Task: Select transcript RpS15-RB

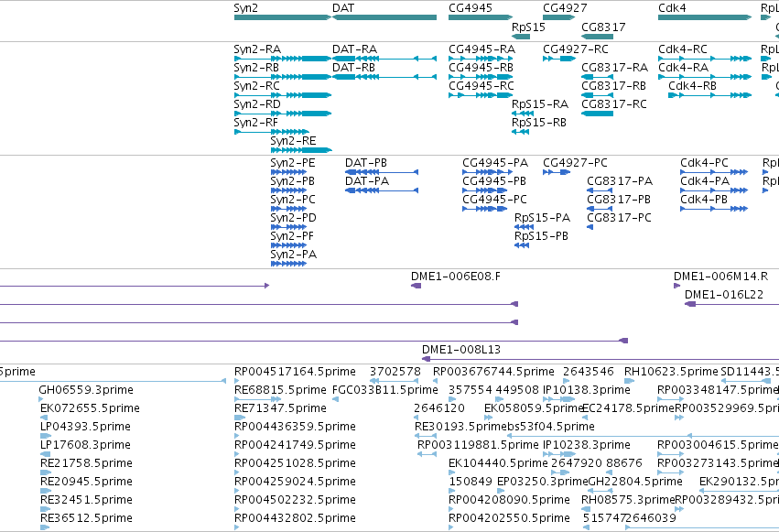Action: coord(521,132)
